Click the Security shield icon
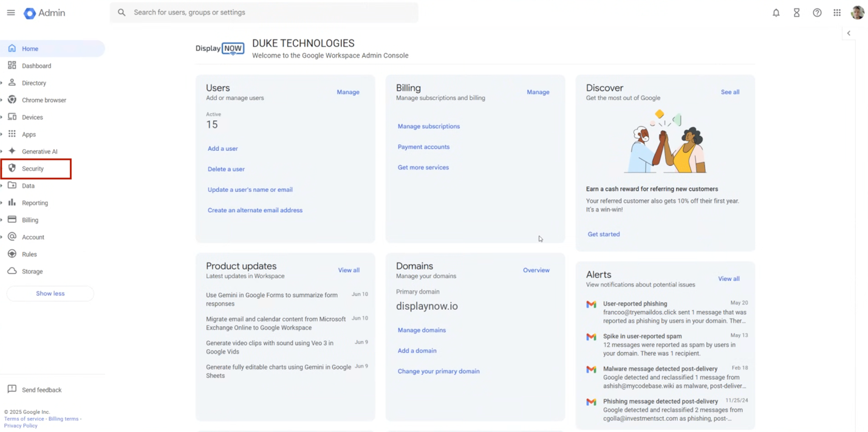 point(12,168)
